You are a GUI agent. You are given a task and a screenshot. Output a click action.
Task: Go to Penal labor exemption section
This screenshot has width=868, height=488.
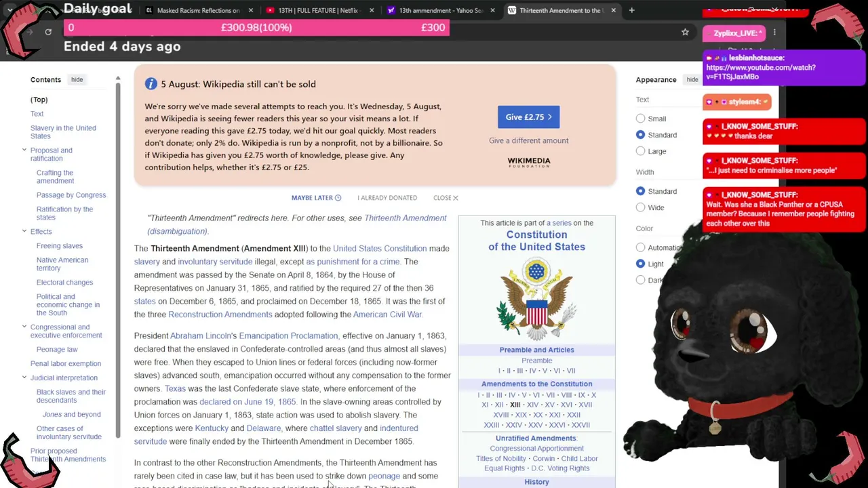[66, 364]
